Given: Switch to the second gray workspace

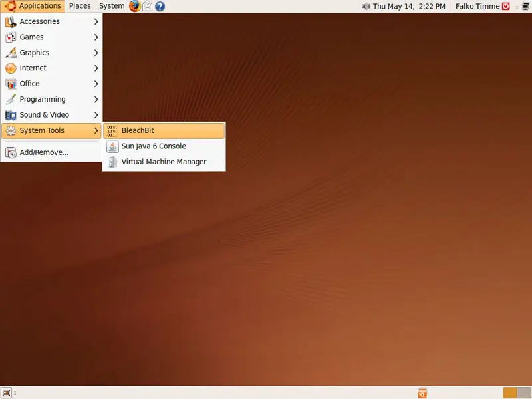Looking at the screenshot, I should [x=524, y=392].
